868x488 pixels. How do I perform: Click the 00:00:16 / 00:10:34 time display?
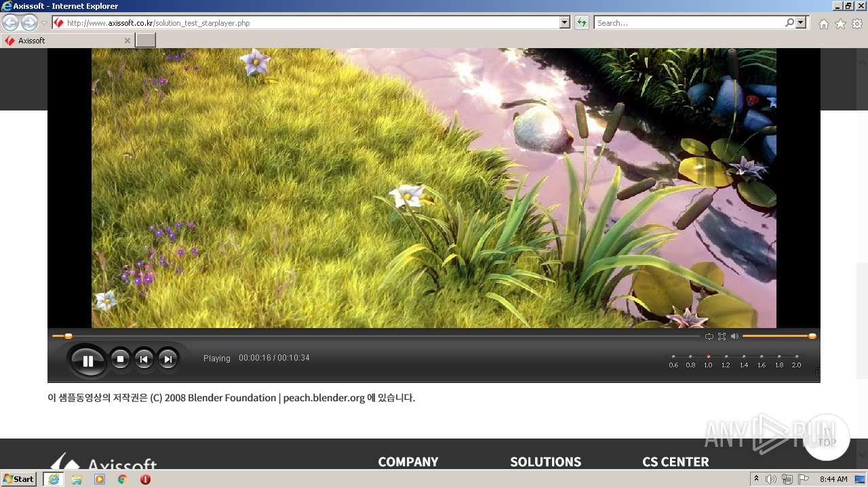tap(274, 358)
